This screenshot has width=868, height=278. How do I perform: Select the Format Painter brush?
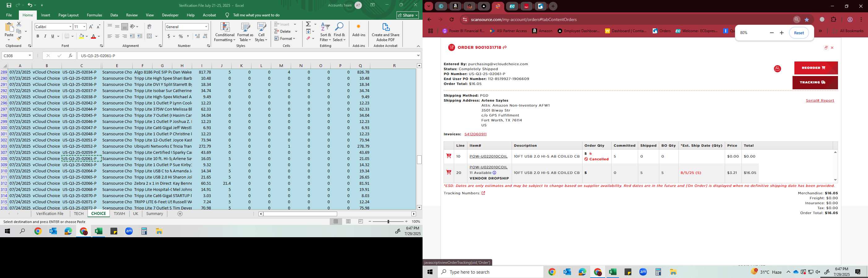(x=19, y=38)
